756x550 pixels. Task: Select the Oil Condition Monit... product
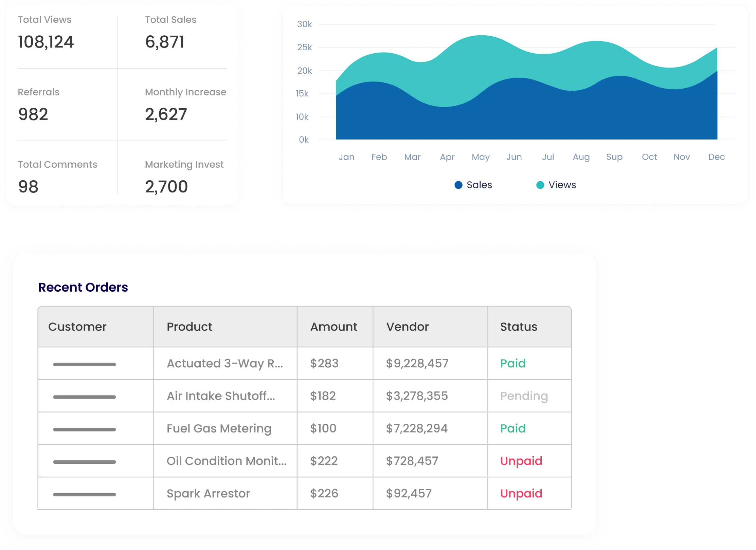coord(227,461)
